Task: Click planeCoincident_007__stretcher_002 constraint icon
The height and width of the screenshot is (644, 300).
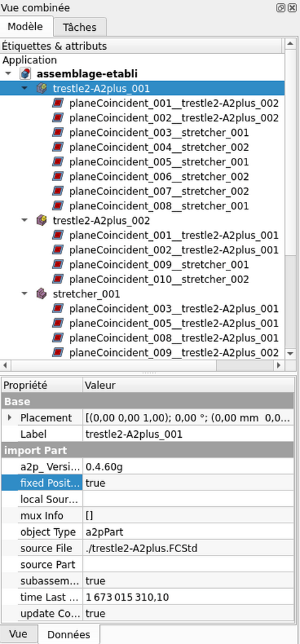Action: pos(58,191)
